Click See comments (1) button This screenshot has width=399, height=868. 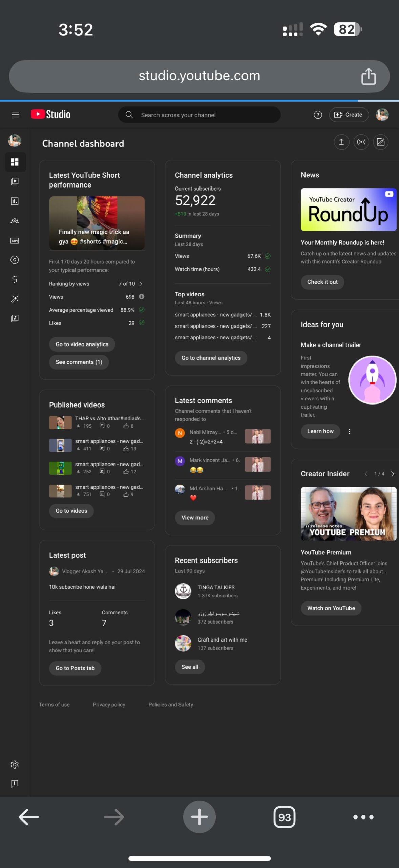coord(79,362)
